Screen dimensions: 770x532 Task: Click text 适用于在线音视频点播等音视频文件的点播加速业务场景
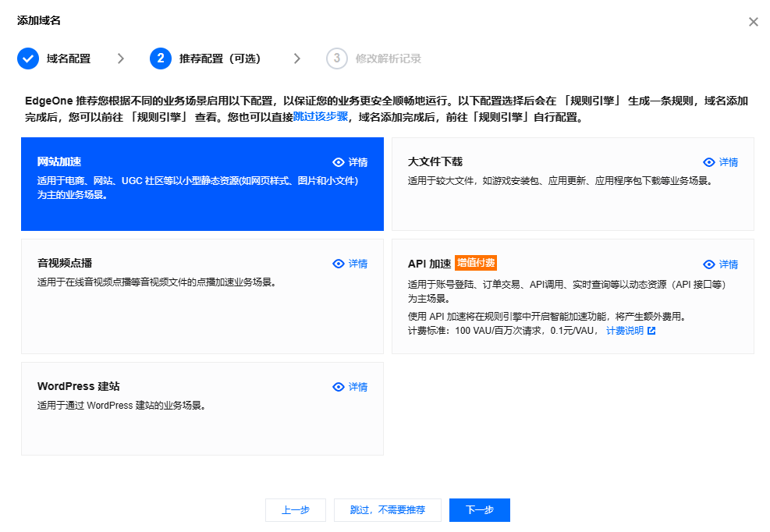157,282
